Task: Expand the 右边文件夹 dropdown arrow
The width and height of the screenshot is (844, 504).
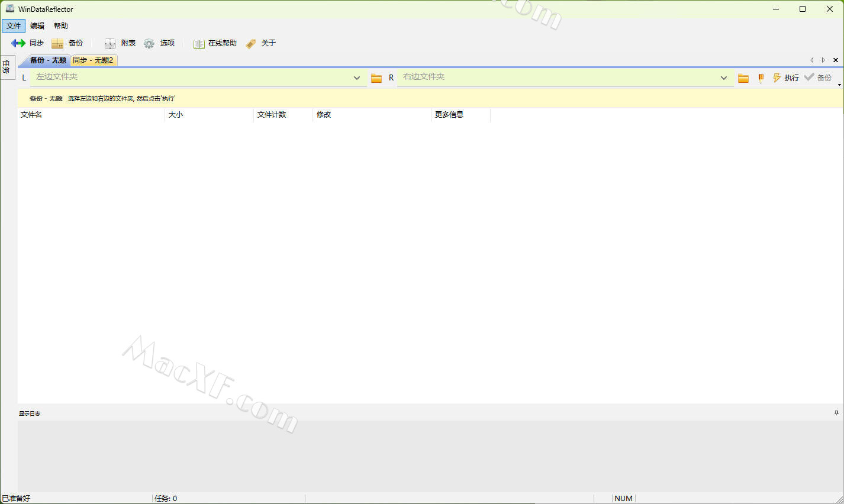Action: coord(723,78)
